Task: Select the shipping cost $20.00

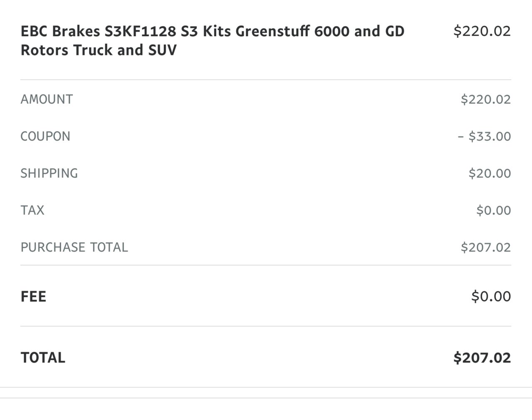Action: pyautogui.click(x=490, y=173)
